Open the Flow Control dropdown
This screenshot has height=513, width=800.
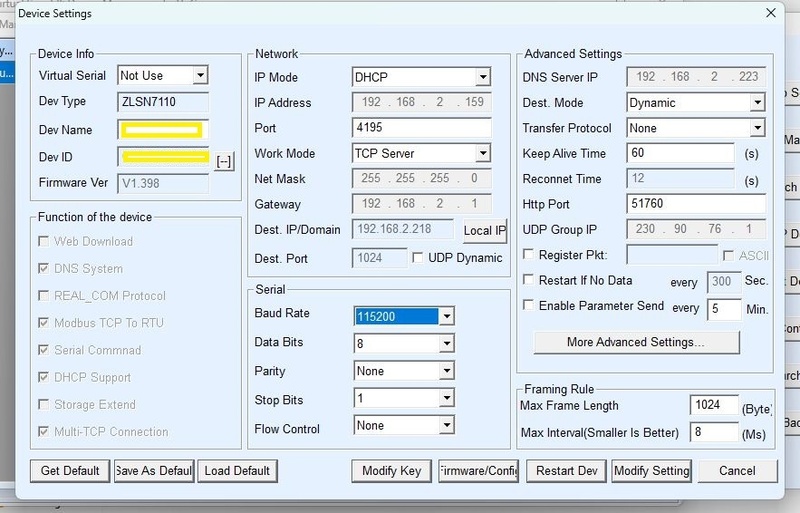click(446, 425)
